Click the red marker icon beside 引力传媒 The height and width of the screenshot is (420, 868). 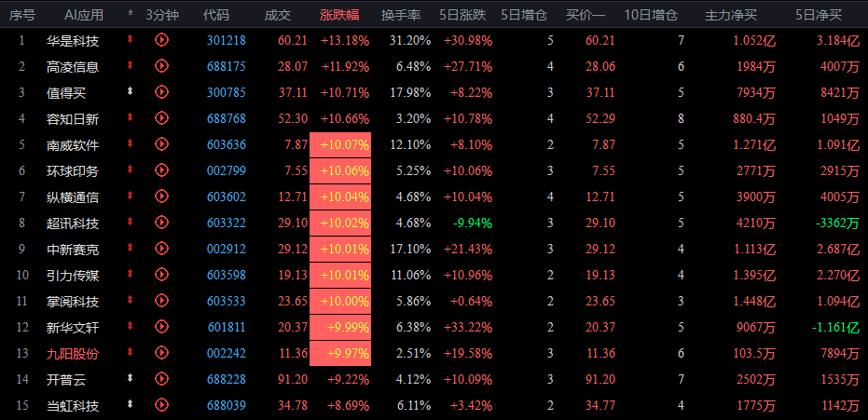pyautogui.click(x=131, y=274)
